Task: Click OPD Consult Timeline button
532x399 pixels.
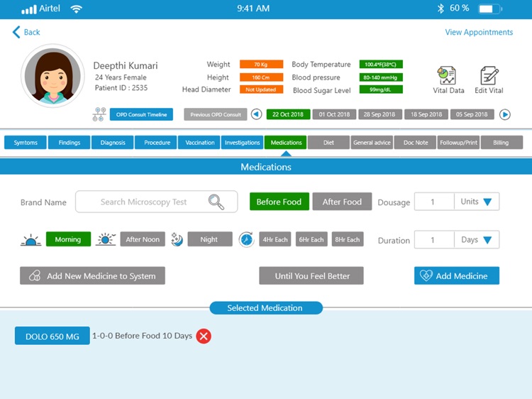Action: click(141, 114)
